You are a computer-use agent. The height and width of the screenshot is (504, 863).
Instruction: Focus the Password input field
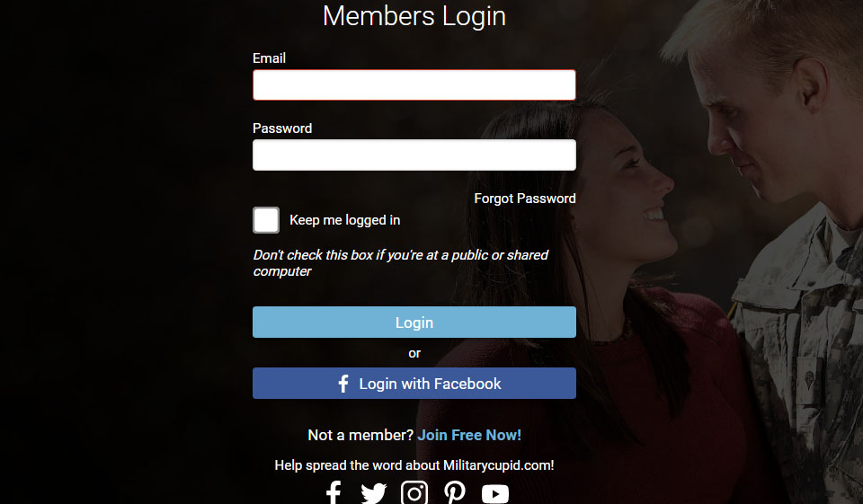click(414, 155)
